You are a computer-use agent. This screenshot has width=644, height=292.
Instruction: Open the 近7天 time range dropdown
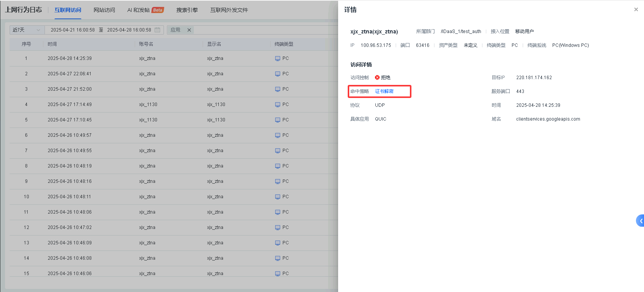pos(26,30)
